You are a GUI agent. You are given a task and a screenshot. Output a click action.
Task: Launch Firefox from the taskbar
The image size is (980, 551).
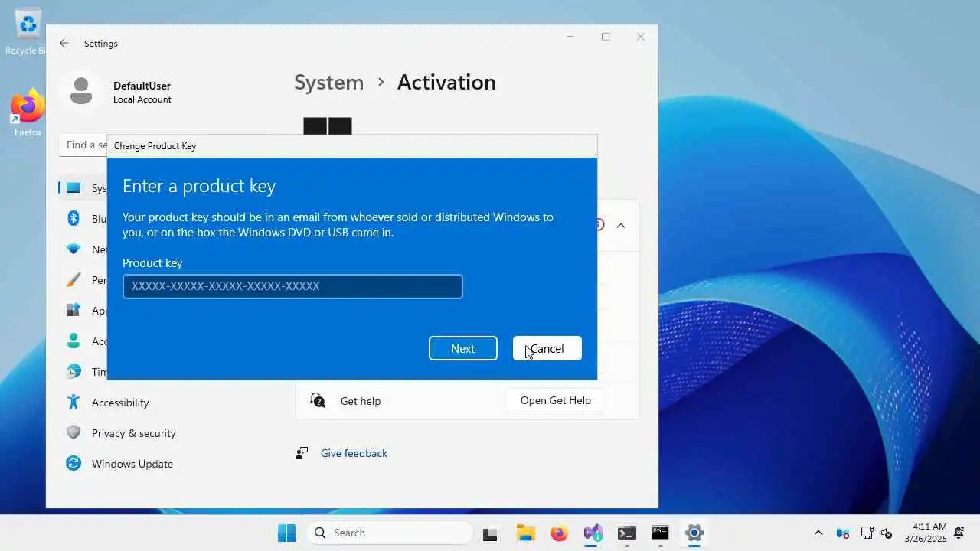pyautogui.click(x=560, y=533)
